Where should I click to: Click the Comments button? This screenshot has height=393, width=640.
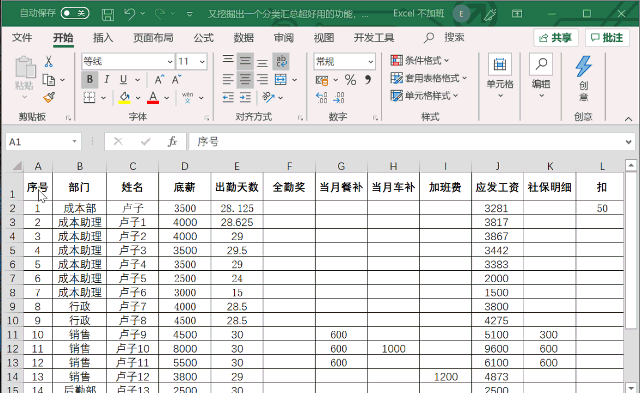pos(607,38)
